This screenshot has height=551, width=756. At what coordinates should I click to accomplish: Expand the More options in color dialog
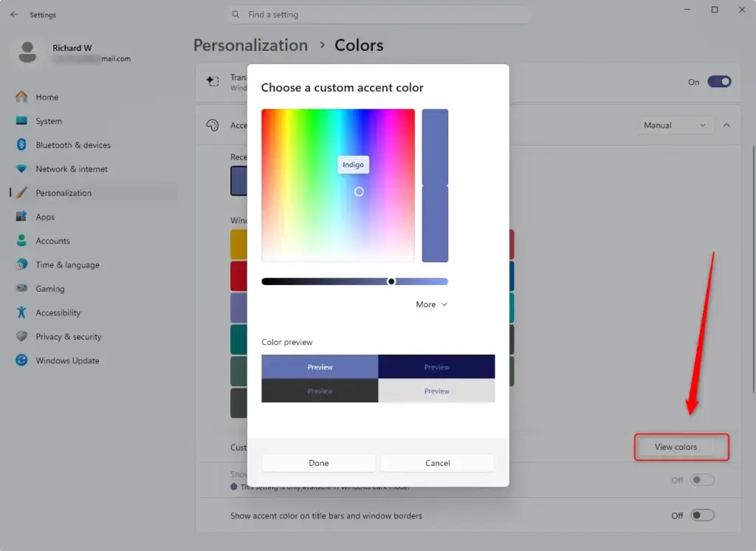[431, 304]
